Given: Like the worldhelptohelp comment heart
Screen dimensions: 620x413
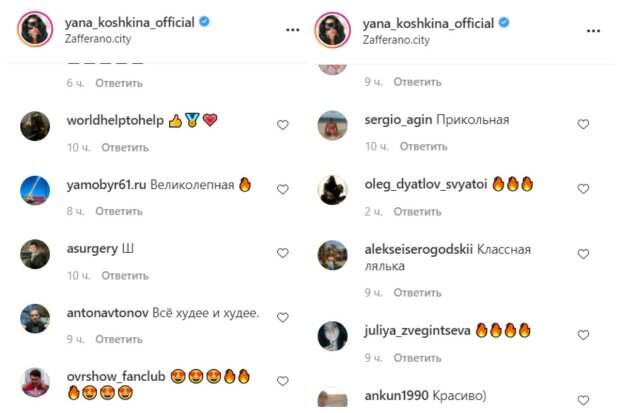Looking at the screenshot, I should [x=282, y=125].
